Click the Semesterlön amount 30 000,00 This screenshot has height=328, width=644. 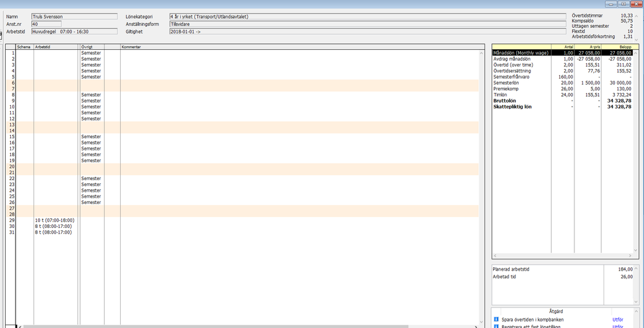pyautogui.click(x=620, y=83)
